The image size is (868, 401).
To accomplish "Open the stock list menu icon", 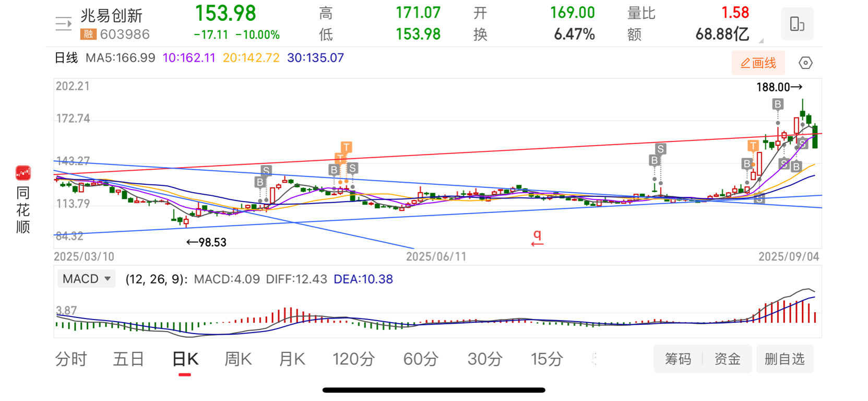I will click(x=63, y=24).
